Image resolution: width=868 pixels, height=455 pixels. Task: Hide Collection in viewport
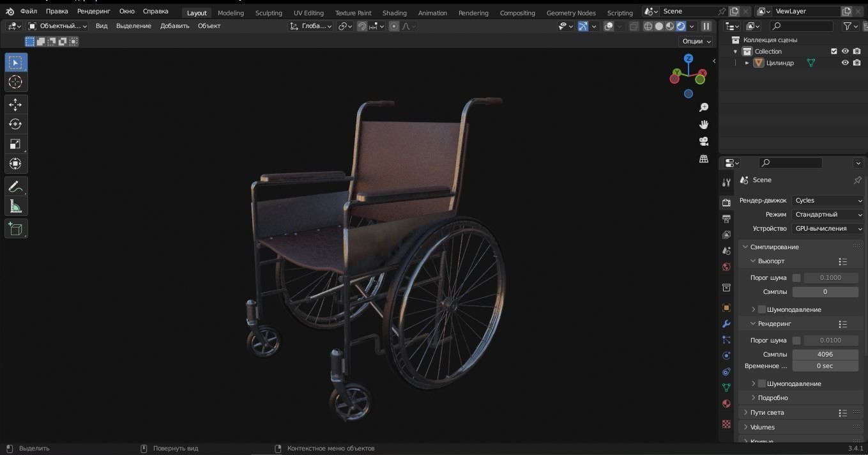[x=845, y=51]
